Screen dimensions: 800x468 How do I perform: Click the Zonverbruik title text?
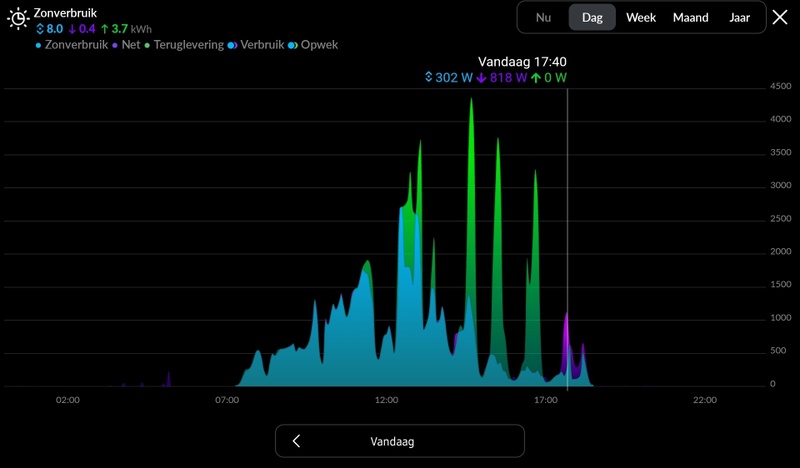coord(65,13)
